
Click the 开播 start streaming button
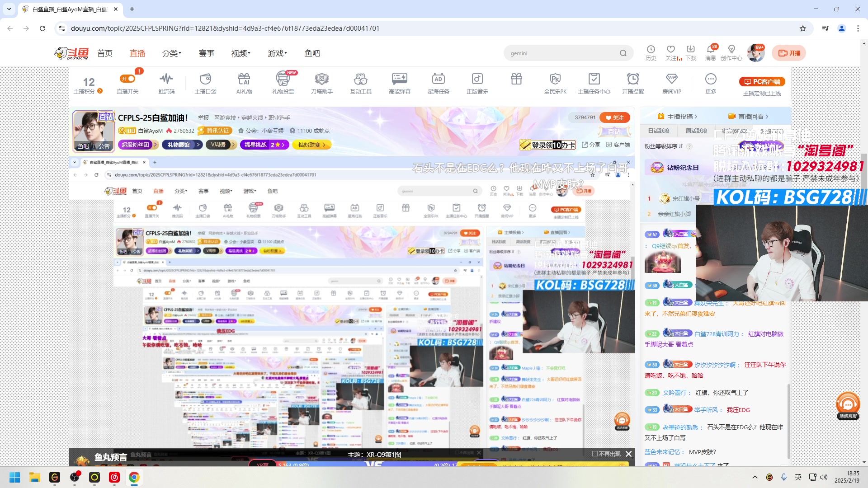(x=789, y=53)
